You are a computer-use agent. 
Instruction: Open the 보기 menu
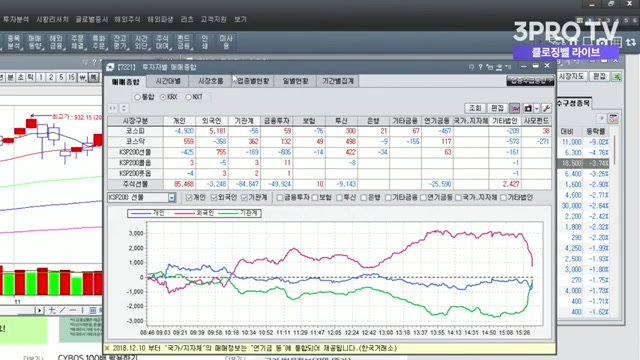pos(240,19)
